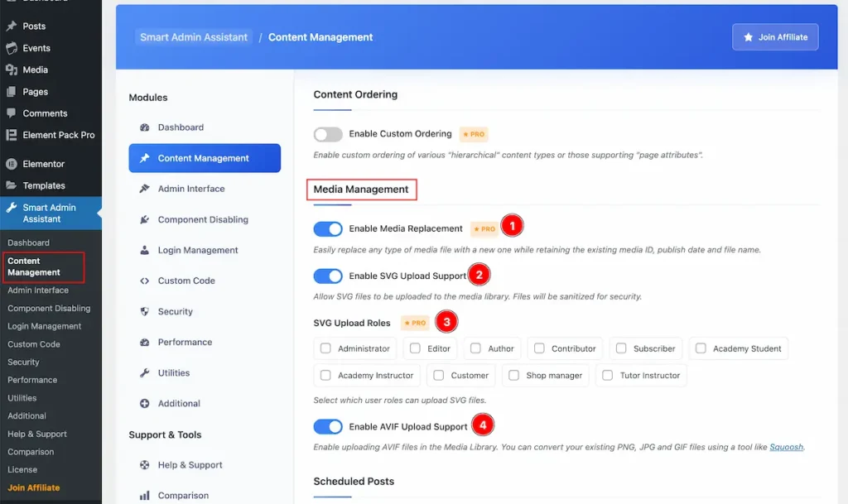Image resolution: width=848 pixels, height=504 pixels.
Task: Check the Tutor Instructor role checkbox
Action: click(607, 375)
